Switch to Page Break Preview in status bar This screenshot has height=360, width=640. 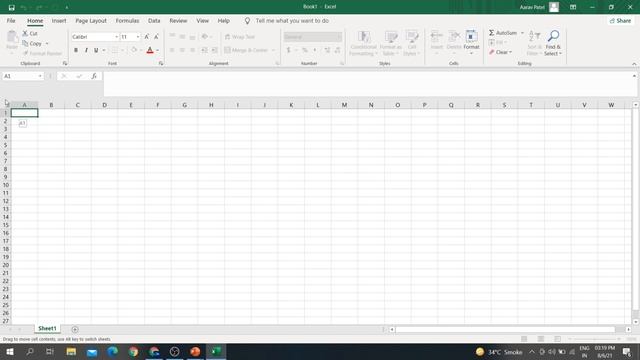(558, 339)
